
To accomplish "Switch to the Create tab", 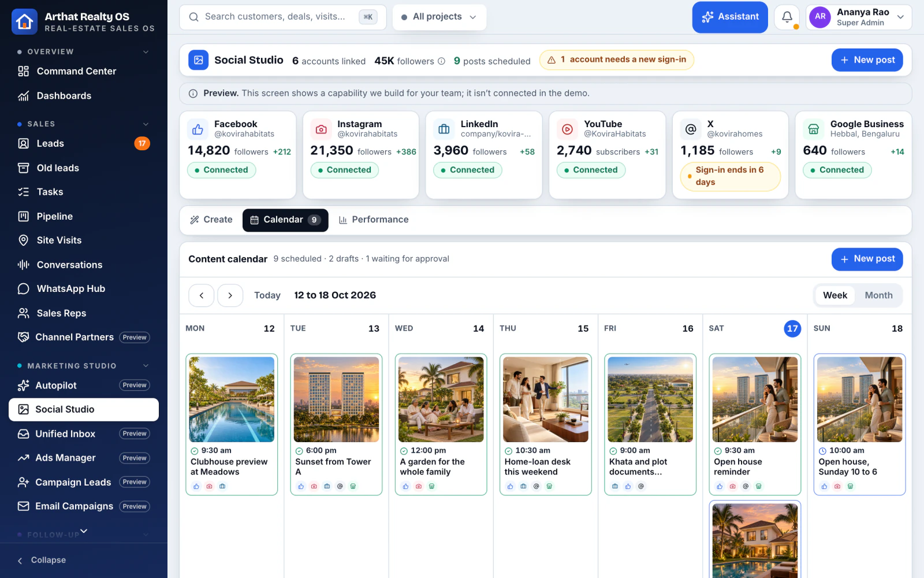I will click(x=211, y=220).
